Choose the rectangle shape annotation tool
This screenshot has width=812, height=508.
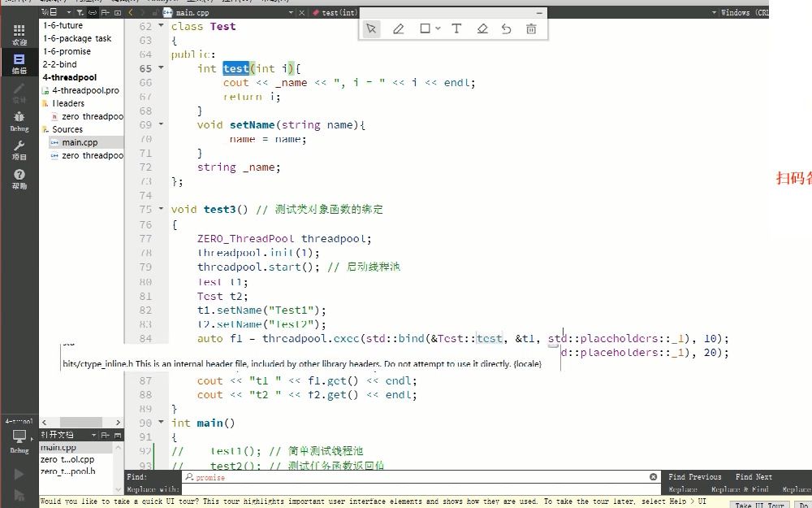tap(425, 28)
